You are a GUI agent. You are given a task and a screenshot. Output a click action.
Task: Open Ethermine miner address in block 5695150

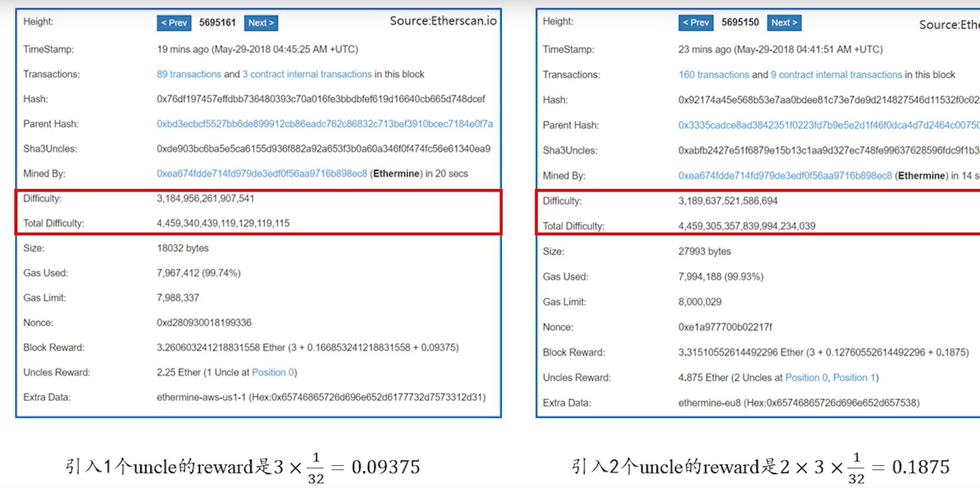(785, 175)
